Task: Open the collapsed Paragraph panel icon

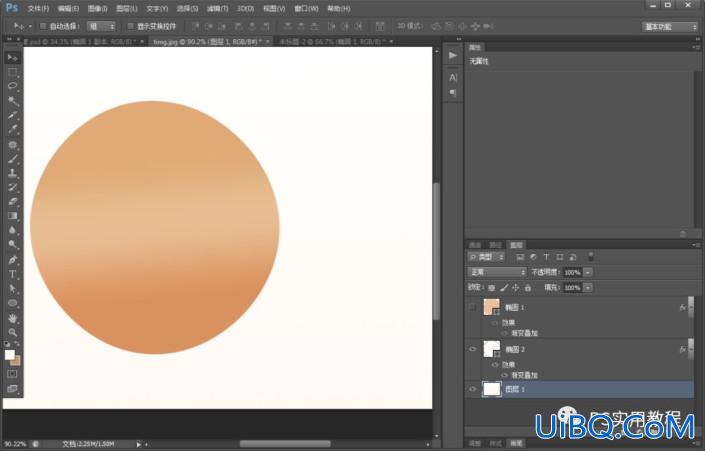Action: click(x=453, y=93)
